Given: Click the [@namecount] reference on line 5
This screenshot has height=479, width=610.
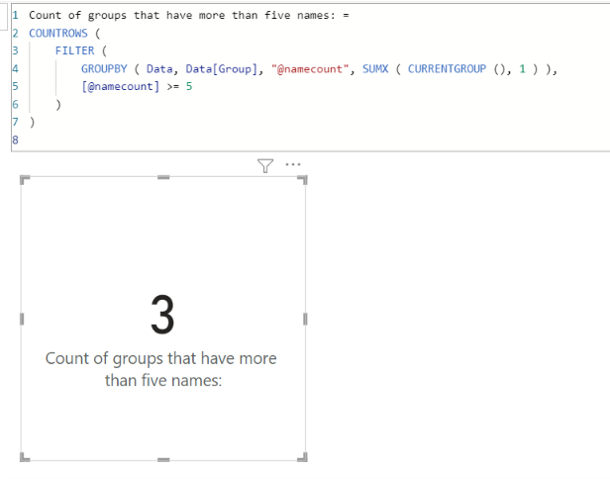Looking at the screenshot, I should (120, 86).
